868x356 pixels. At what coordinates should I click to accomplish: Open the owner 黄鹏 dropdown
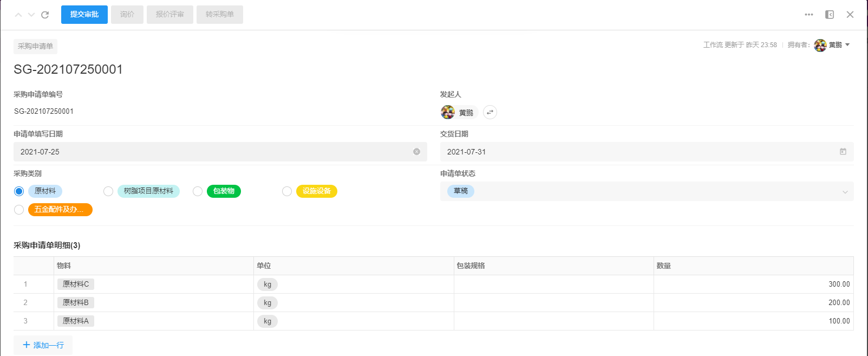(x=847, y=45)
